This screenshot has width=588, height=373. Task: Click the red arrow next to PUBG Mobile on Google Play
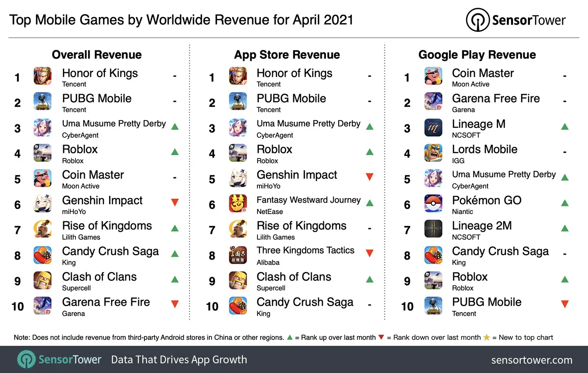point(564,303)
